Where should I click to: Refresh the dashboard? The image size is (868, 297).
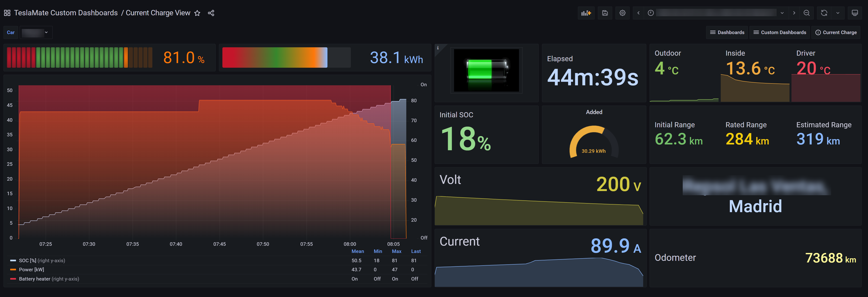click(x=824, y=13)
